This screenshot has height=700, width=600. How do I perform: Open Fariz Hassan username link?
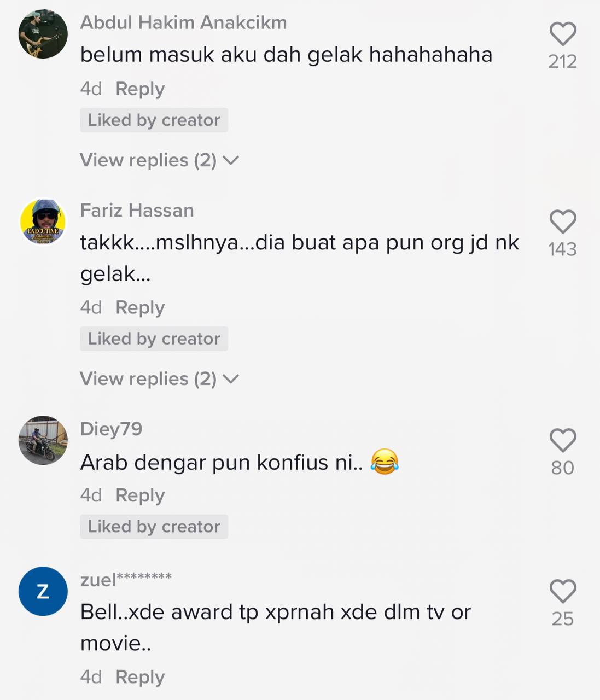137,211
